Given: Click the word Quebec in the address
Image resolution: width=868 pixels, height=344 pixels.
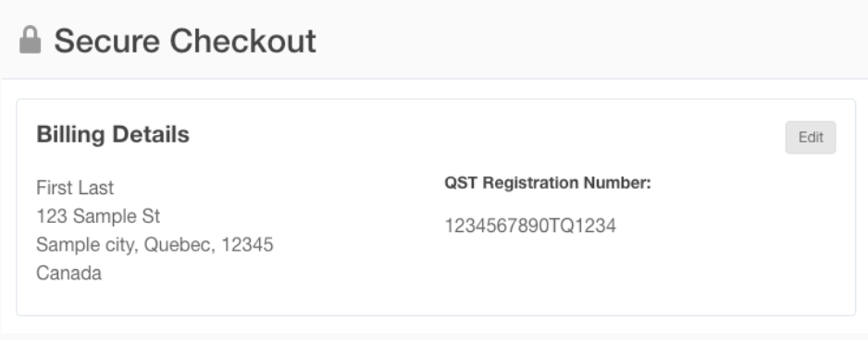Looking at the screenshot, I should (x=180, y=245).
